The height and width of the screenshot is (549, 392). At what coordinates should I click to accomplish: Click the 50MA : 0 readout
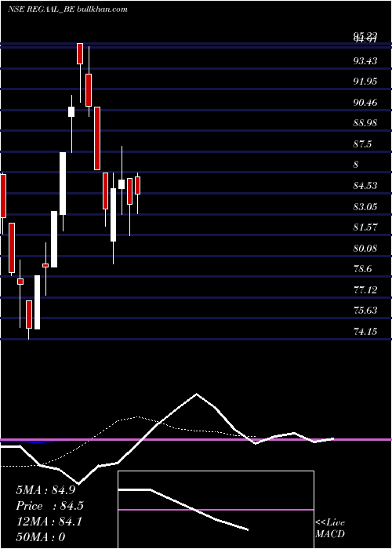point(41,537)
